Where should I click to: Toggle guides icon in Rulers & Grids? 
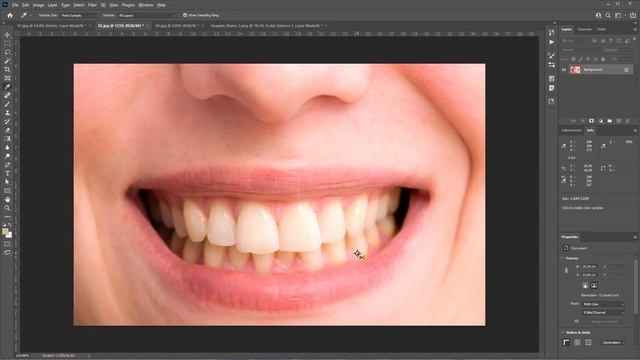[x=588, y=342]
